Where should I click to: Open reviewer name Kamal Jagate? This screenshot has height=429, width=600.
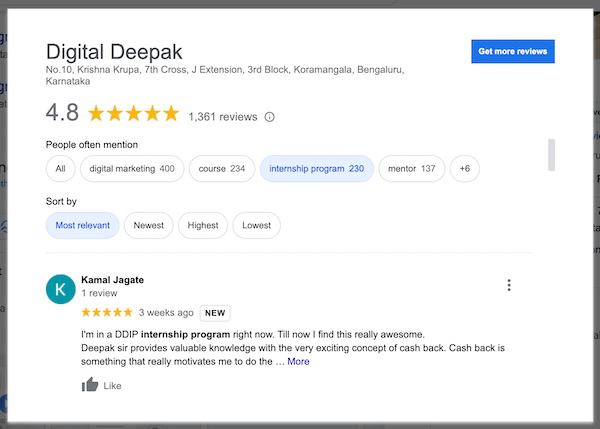pyautogui.click(x=112, y=280)
